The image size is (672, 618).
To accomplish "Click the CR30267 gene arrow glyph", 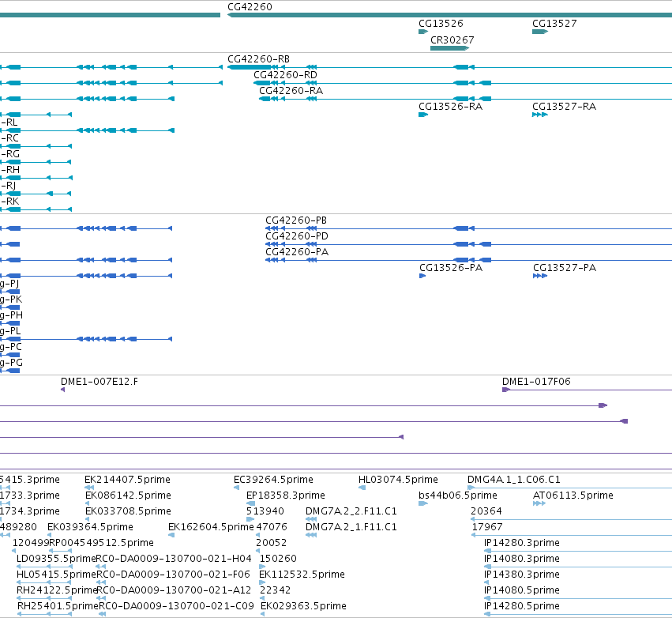I will pyautogui.click(x=449, y=48).
